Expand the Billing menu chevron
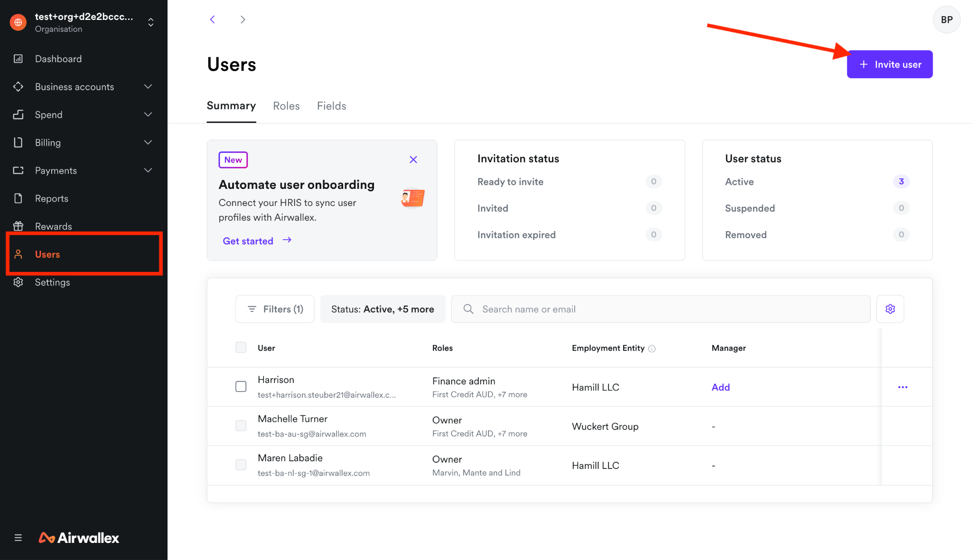 pyautogui.click(x=148, y=142)
